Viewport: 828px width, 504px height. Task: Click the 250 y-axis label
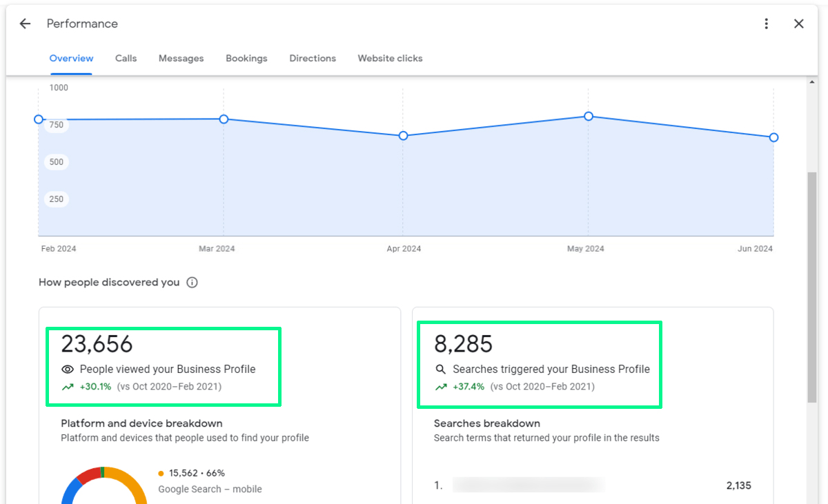pos(56,199)
